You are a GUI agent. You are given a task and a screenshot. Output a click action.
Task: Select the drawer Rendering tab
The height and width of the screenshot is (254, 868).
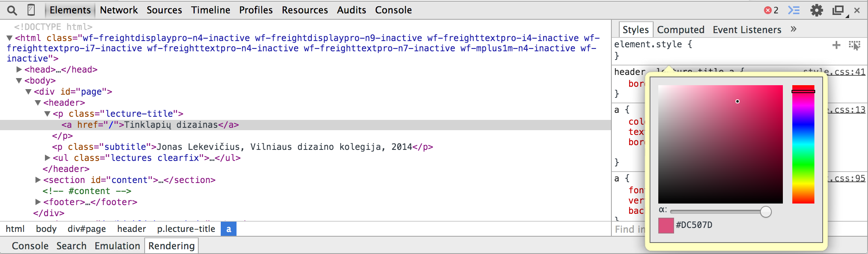(x=171, y=246)
